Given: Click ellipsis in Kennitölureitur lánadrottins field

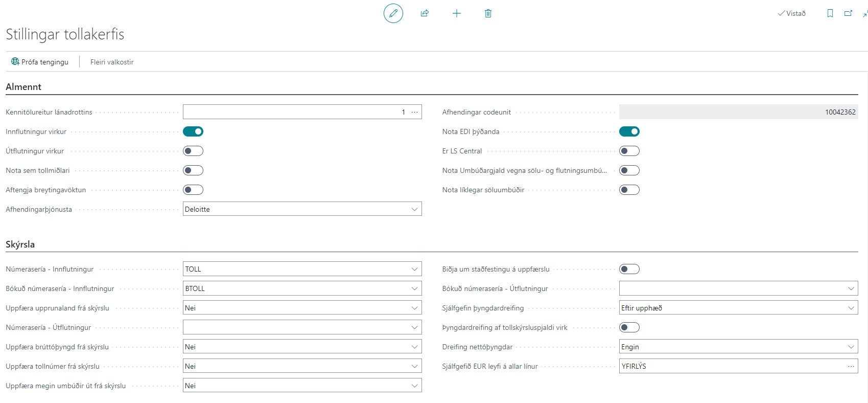Looking at the screenshot, I should point(414,112).
